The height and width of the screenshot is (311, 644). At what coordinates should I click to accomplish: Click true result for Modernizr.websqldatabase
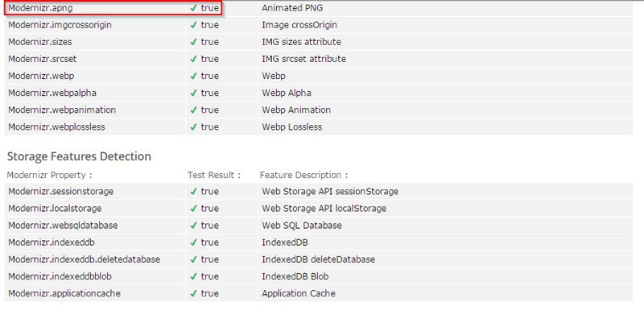[x=209, y=226]
